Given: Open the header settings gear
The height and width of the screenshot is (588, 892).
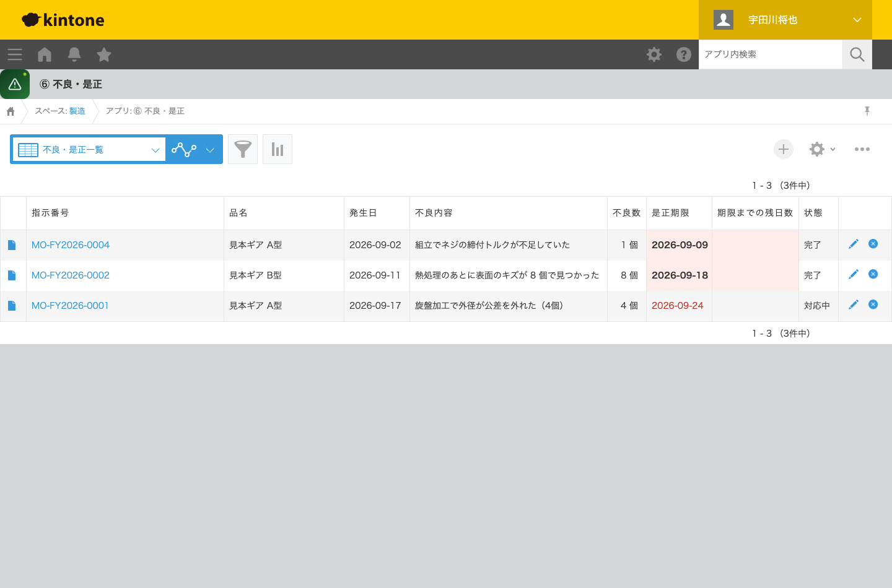Looking at the screenshot, I should (x=654, y=54).
